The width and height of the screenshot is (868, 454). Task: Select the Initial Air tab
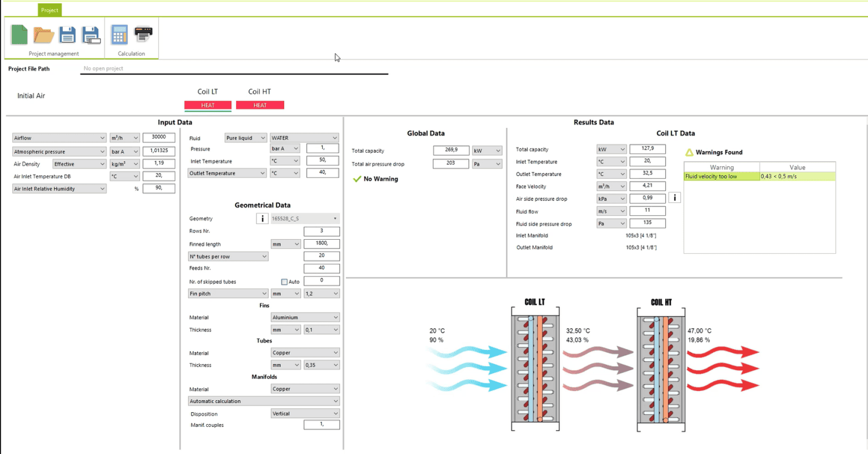point(31,96)
